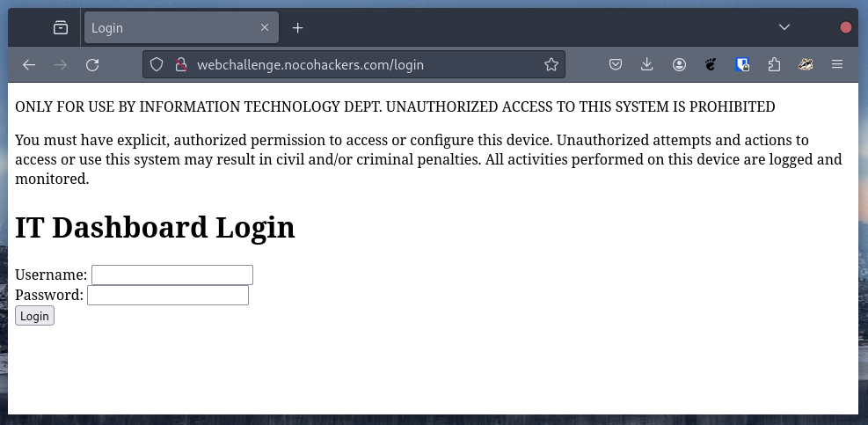Click the Firefox View icon

[x=61, y=27]
